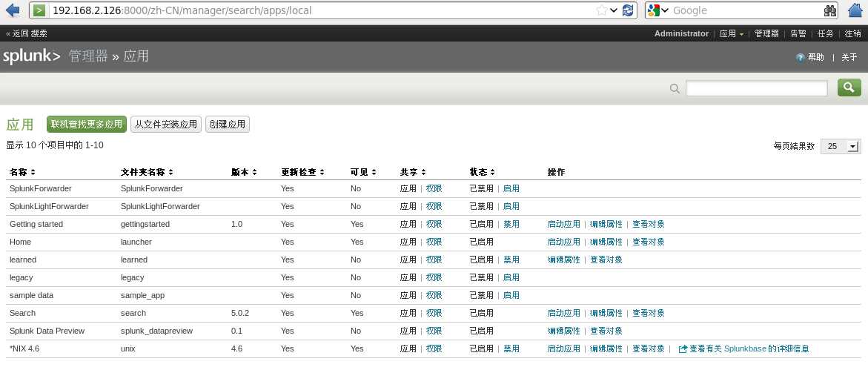Click 启动应用 for *NIX 4.6
Screen dimensions: 868x370
click(563, 349)
